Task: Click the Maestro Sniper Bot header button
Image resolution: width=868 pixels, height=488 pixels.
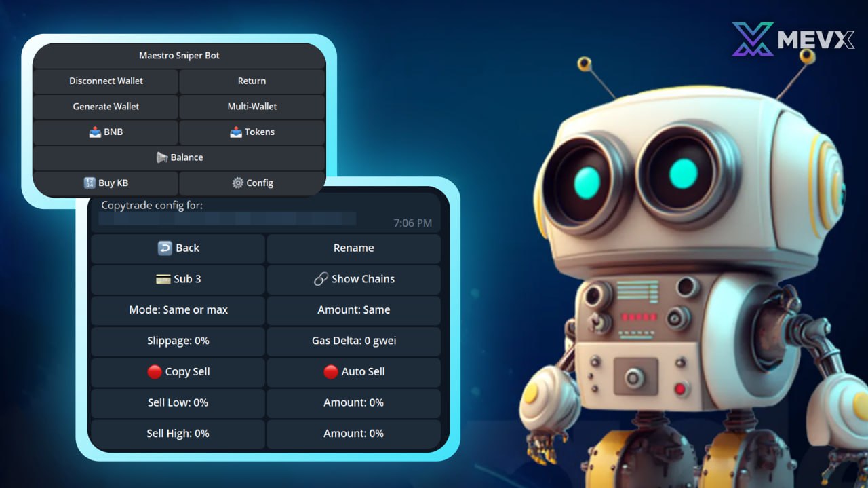Action: [x=179, y=56]
